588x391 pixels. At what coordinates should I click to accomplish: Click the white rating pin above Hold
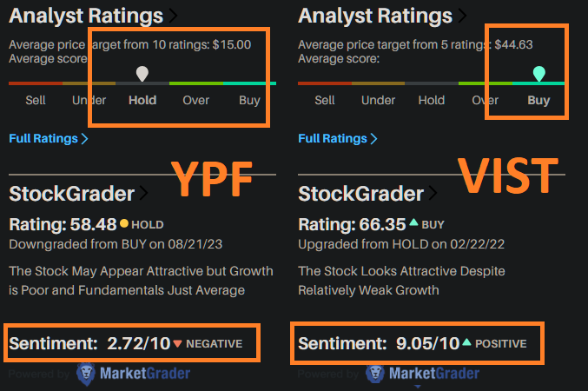click(x=142, y=74)
